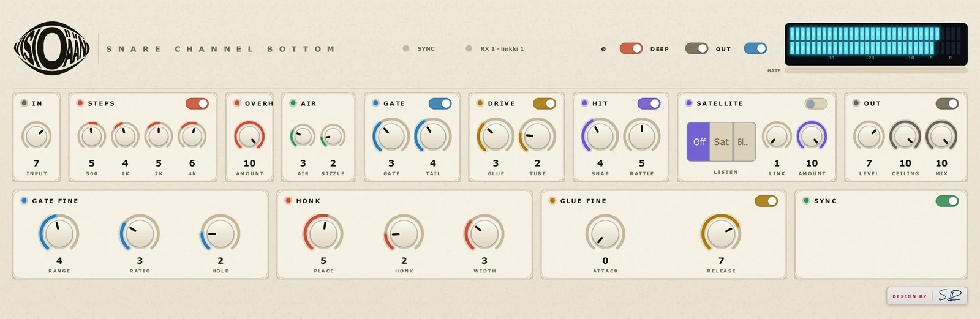Click the GATE FINE RANGE knob
The image size is (980, 319).
tap(59, 233)
